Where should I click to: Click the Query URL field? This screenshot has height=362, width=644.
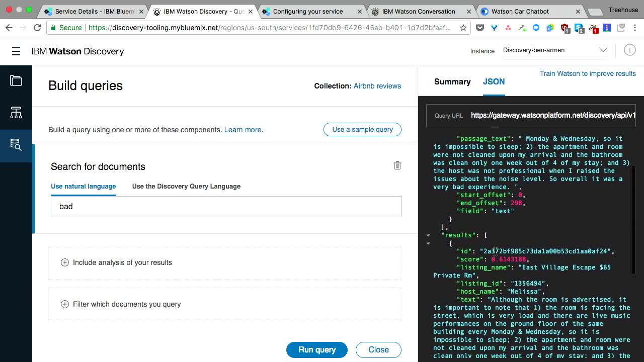(531, 116)
